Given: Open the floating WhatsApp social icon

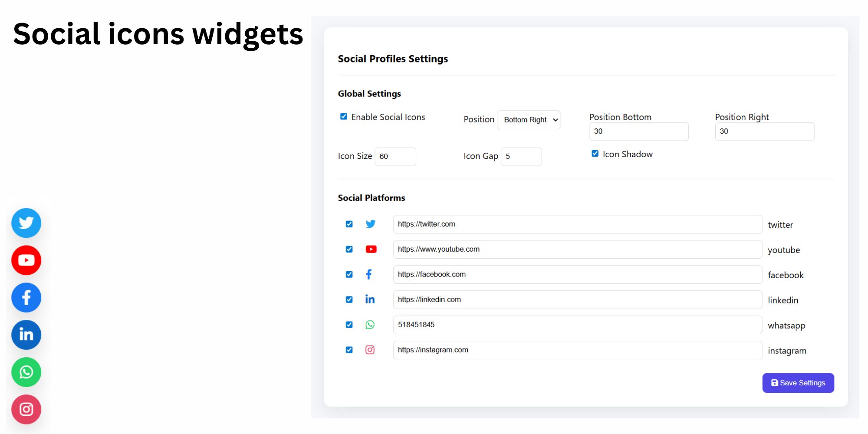Looking at the screenshot, I should (x=26, y=372).
